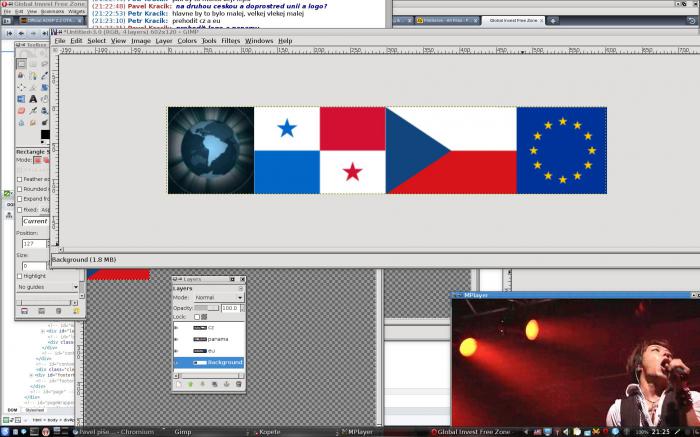The width and height of the screenshot is (700, 437).
Task: Anchor the floating layer
Action: click(x=226, y=384)
